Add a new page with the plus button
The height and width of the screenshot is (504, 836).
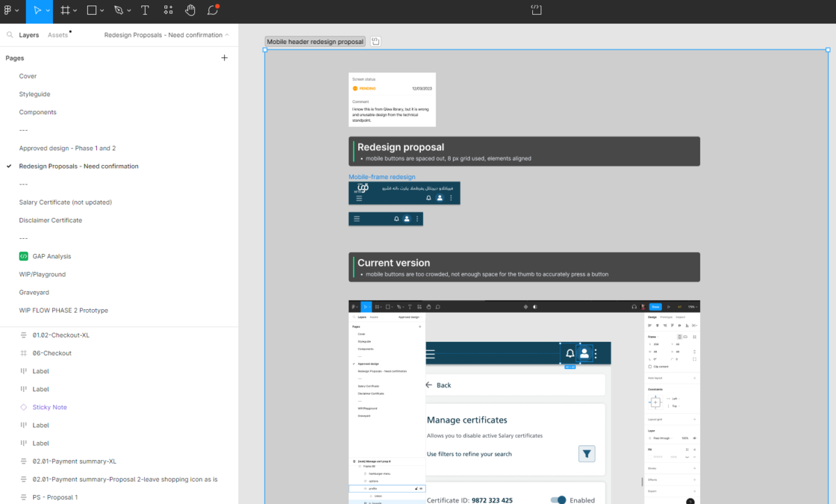224,58
